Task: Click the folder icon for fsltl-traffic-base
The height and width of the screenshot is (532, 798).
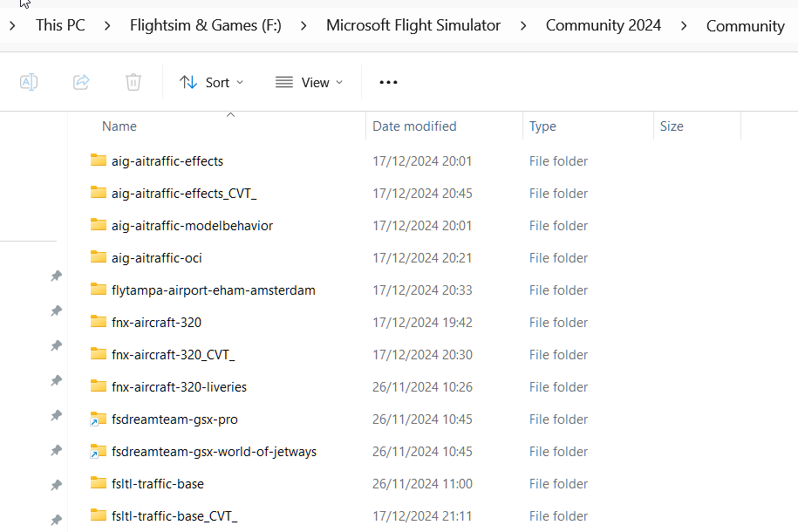Action: coord(99,483)
